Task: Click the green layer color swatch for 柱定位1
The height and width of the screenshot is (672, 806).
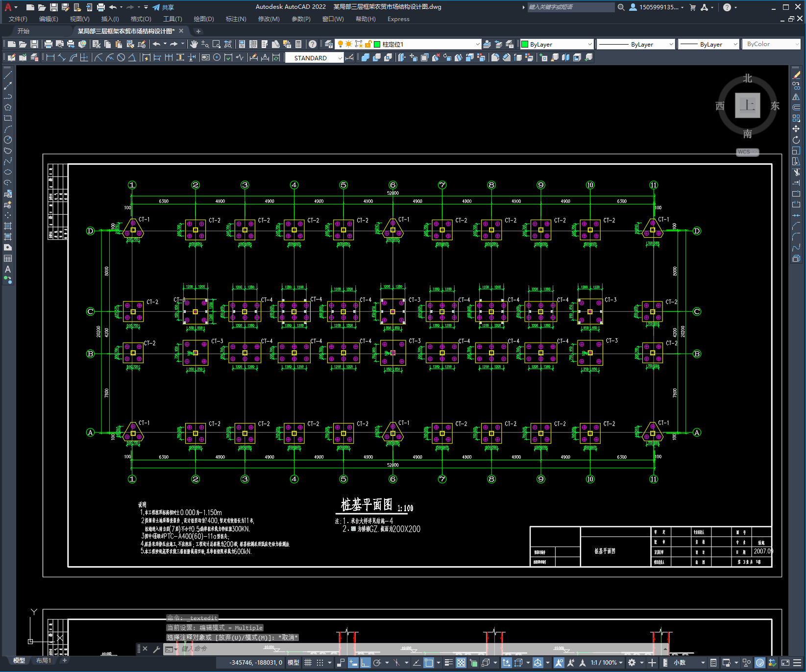Action: (x=377, y=44)
